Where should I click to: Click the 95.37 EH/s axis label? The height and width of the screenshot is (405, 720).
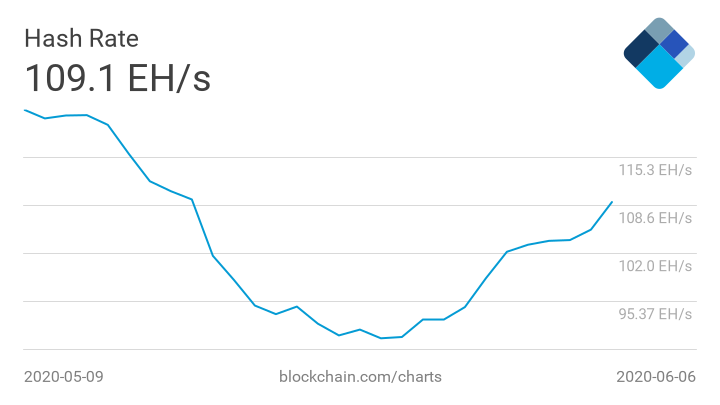click(x=655, y=314)
